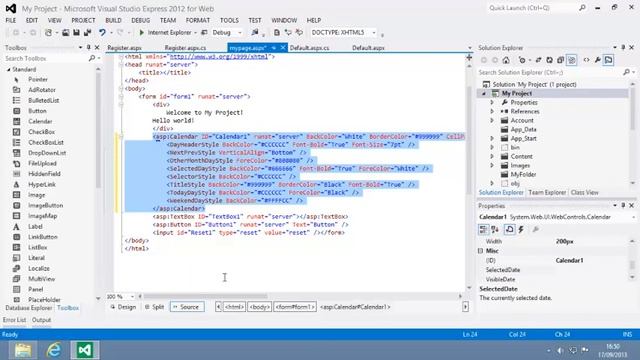Click the <body> breadcrumb tag button

point(260,307)
